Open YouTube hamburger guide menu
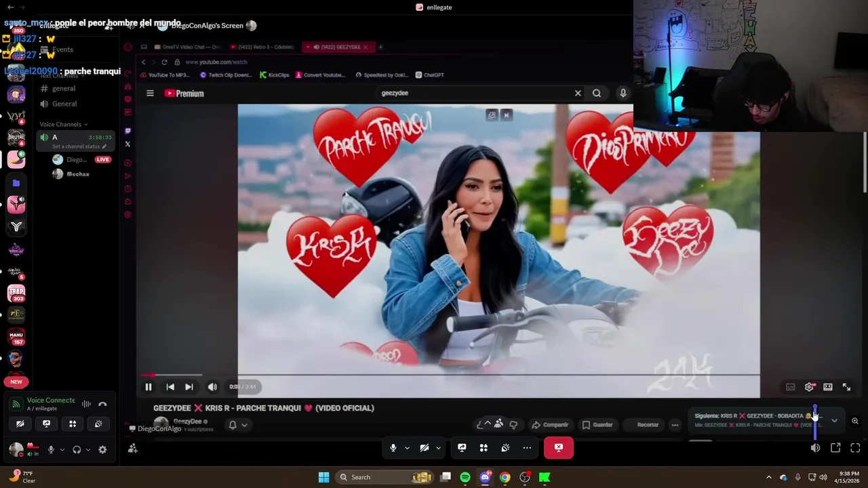This screenshot has height=488, width=868. [150, 94]
